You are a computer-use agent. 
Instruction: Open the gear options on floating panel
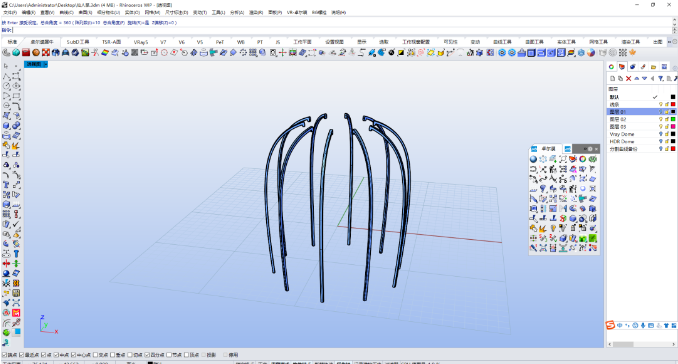point(590,149)
